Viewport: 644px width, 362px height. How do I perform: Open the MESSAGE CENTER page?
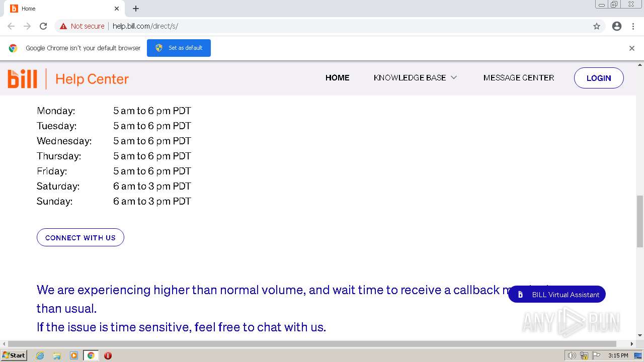[x=519, y=77]
